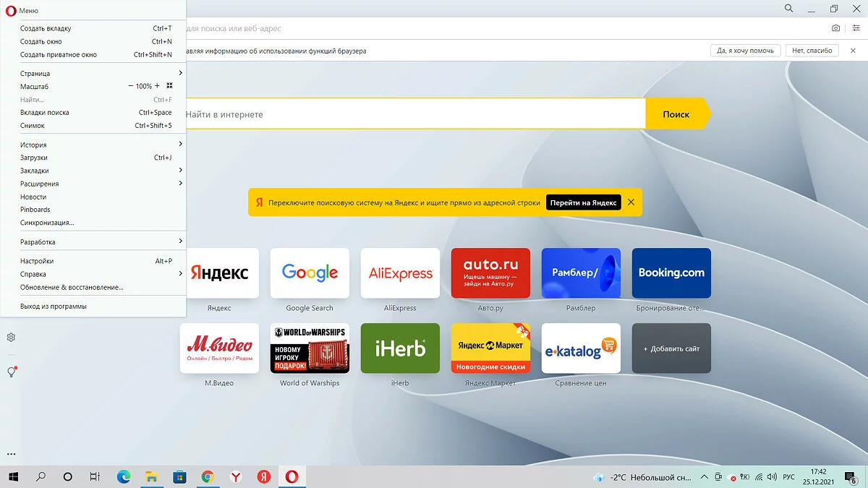
Task: Zoom out with the minus button
Action: coord(130,86)
